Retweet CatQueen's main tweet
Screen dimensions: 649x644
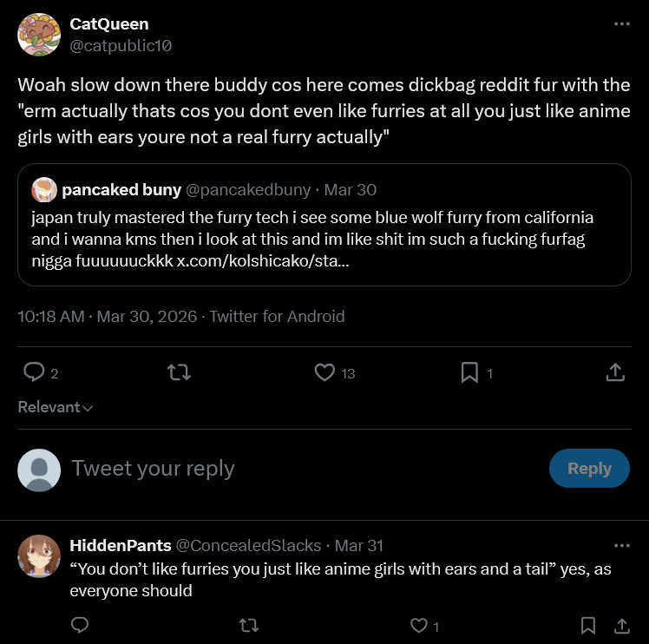pos(179,372)
